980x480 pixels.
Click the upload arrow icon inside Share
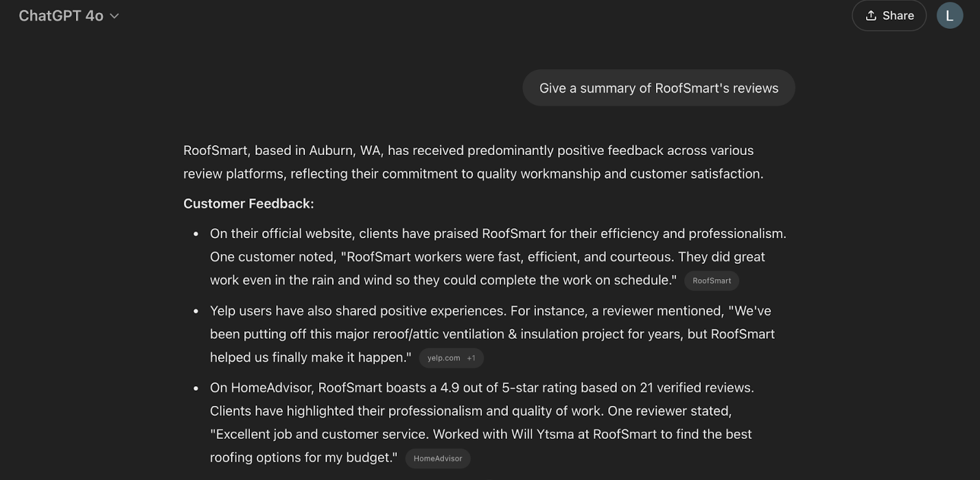871,16
